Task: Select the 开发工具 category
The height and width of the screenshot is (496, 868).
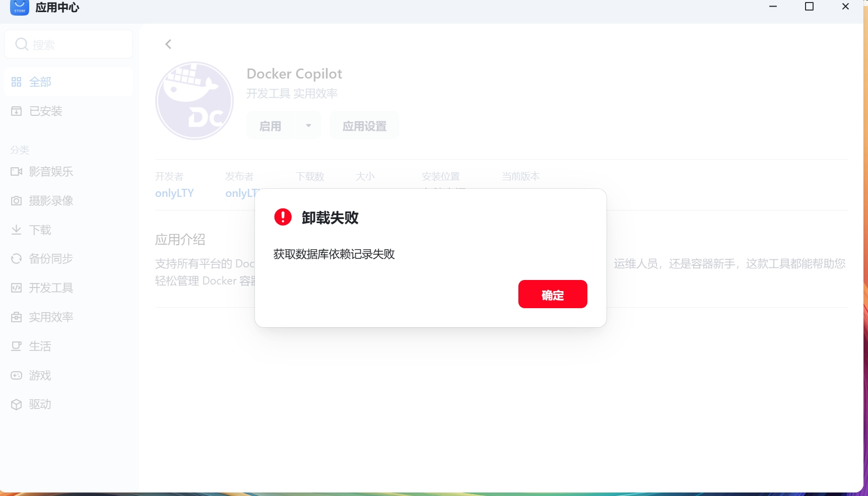Action: [69, 288]
